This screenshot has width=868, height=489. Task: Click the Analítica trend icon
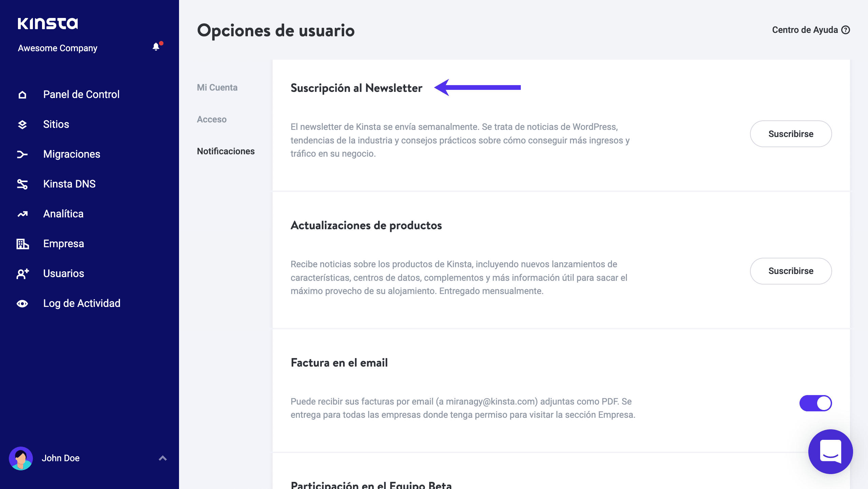(22, 214)
